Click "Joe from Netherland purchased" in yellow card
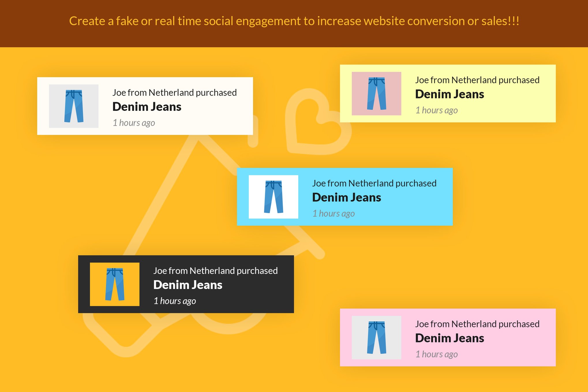Viewport: 588px width, 392px height. tap(477, 80)
